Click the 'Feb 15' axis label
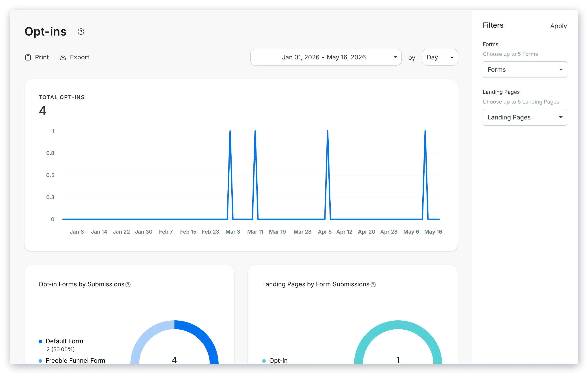Screen dimensions: 588x374 click(x=188, y=232)
